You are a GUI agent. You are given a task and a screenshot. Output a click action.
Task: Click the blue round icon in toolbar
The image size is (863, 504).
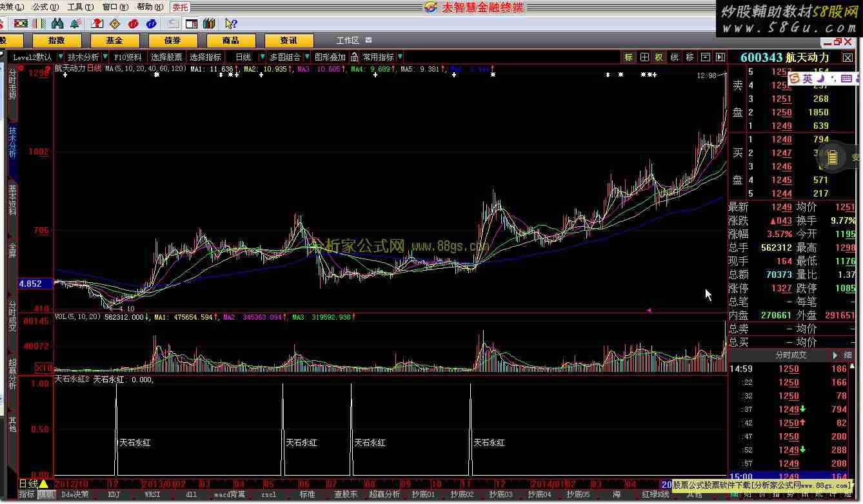pos(151,24)
